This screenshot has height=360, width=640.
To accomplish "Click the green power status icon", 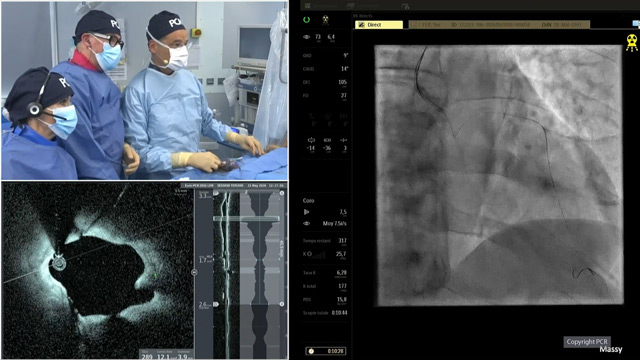I will [307, 20].
